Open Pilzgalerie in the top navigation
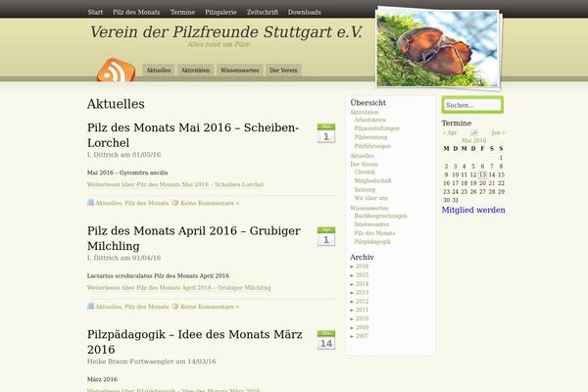 click(220, 12)
